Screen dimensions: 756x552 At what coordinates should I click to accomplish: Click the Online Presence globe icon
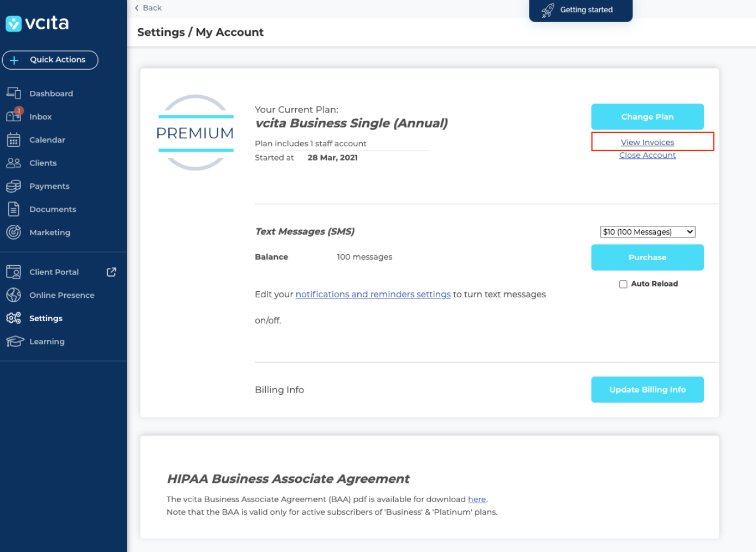[14, 295]
